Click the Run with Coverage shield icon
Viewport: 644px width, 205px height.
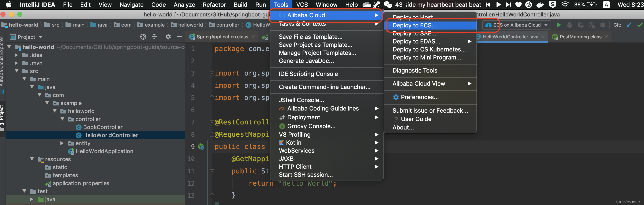tap(580, 25)
